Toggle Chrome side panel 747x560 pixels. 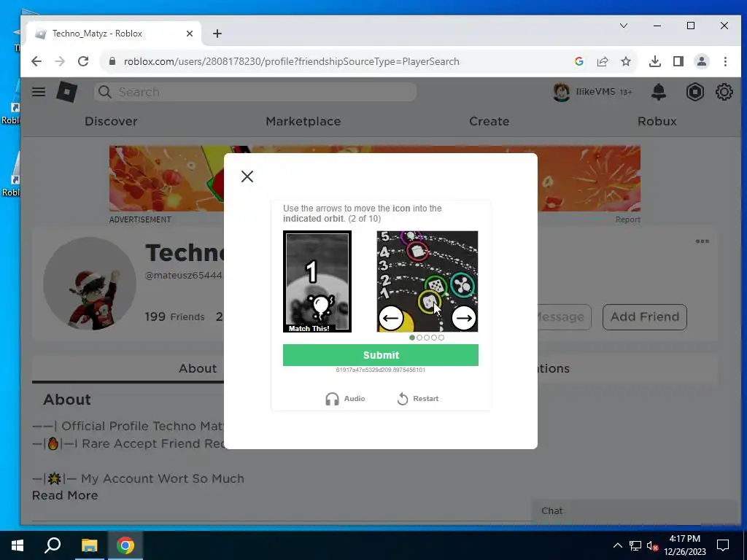[x=678, y=61]
